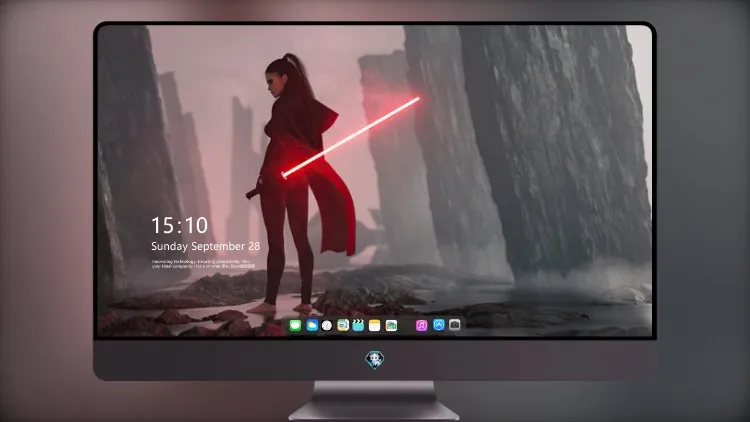The height and width of the screenshot is (422, 750).
Task: Open the clapperboard video app icon
Action: click(358, 326)
